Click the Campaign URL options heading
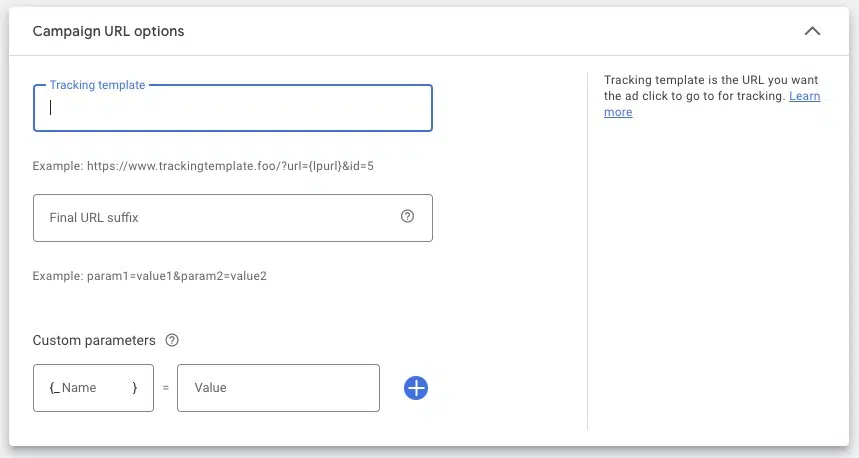Screen dimensions: 859x458 (108, 31)
